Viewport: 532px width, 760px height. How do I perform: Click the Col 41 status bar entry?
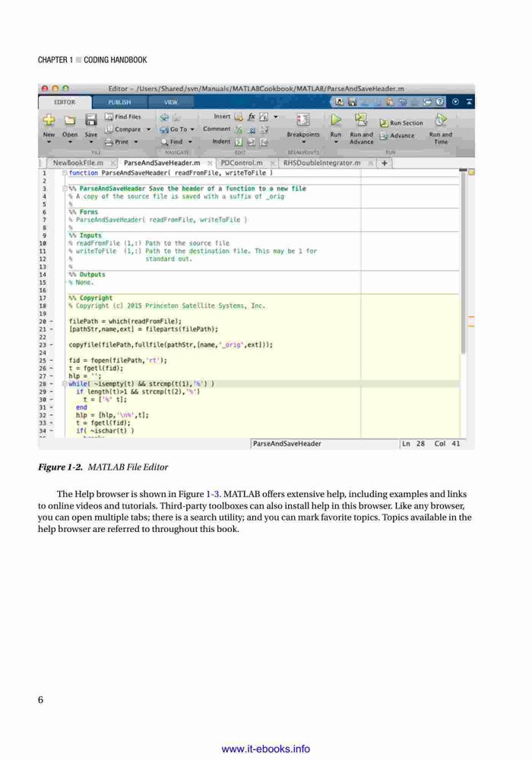[x=447, y=444]
